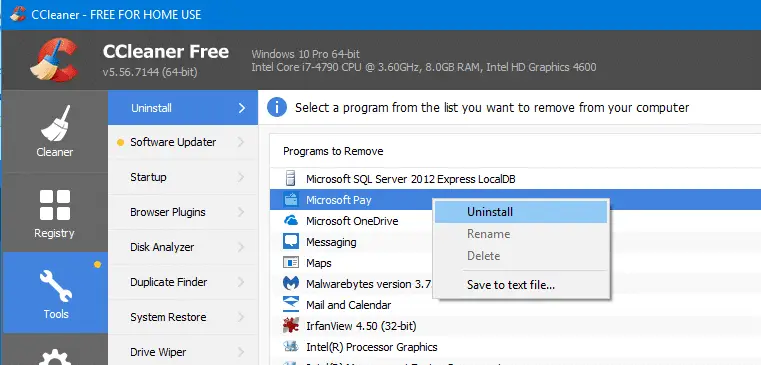Click the IrfanView red splat icon
Viewport: 761px width, 365px height.
pyautogui.click(x=290, y=325)
